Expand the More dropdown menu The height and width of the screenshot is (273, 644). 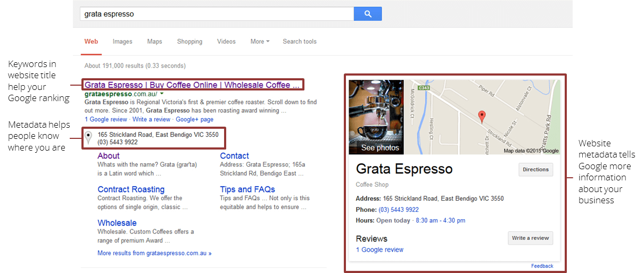(x=260, y=42)
